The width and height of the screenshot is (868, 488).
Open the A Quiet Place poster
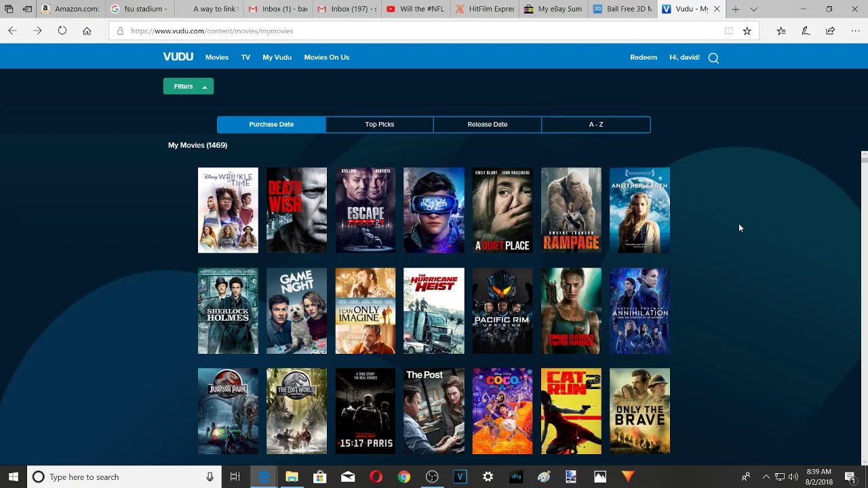(502, 210)
